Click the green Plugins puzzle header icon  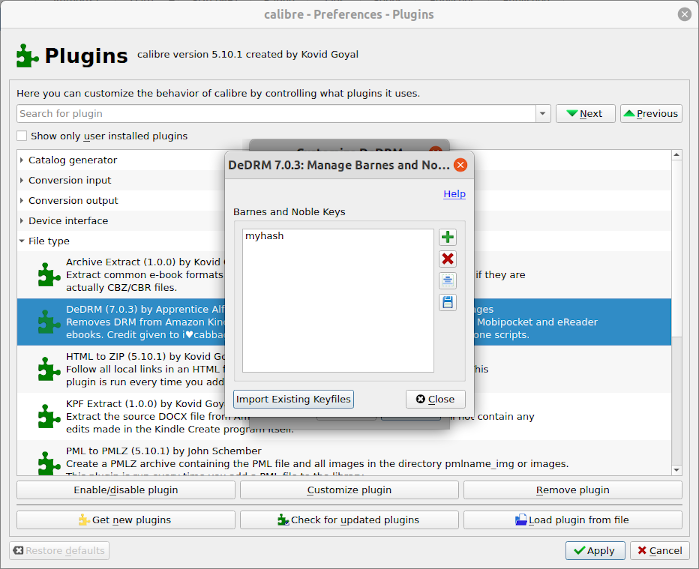click(x=27, y=56)
